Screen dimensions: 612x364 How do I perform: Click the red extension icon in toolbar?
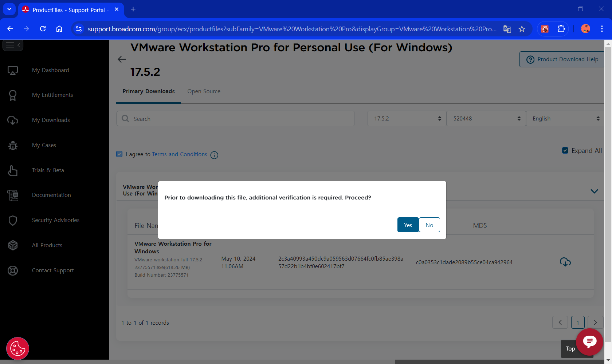545,29
